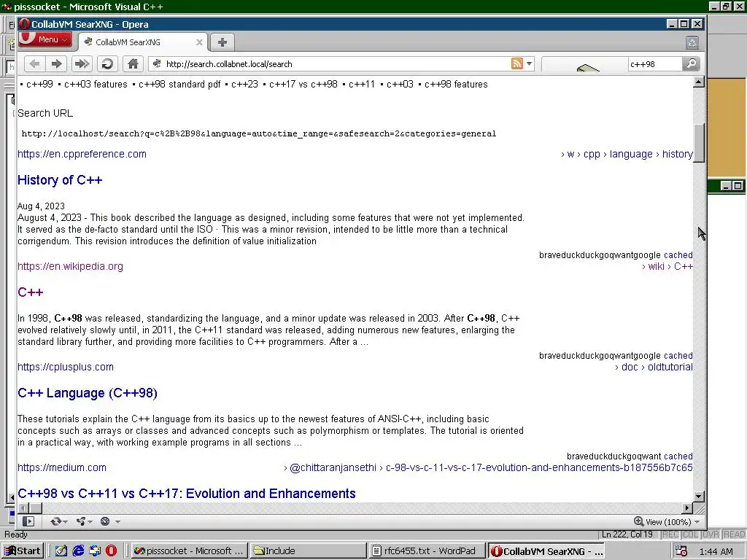Click the Opera icon in window title bar

pos(24,24)
